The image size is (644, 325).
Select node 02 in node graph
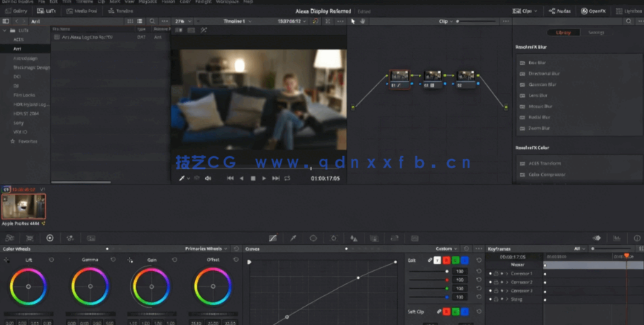pos(433,79)
